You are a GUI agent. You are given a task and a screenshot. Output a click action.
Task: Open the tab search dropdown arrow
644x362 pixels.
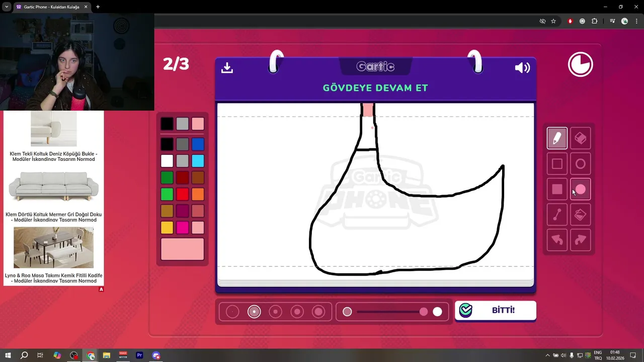(x=6, y=7)
